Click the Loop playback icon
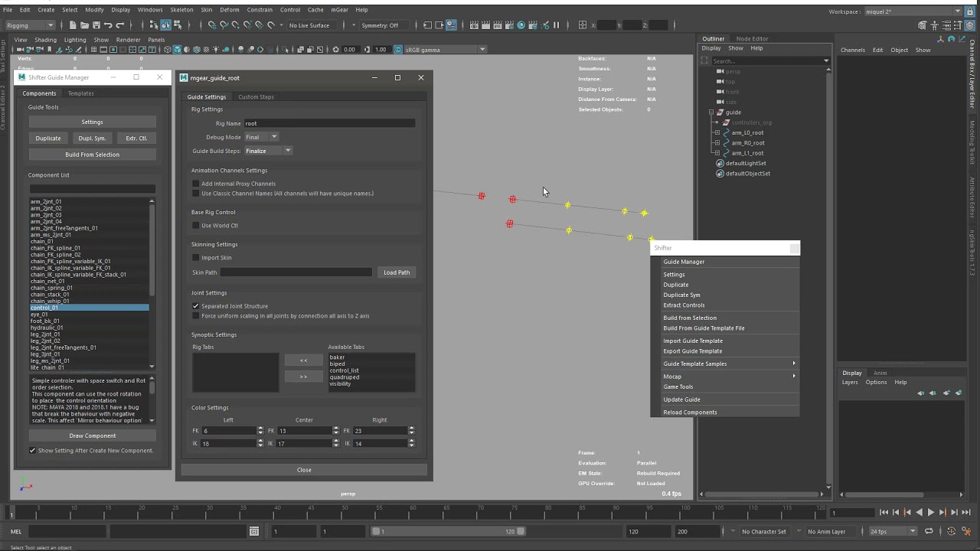 click(x=929, y=531)
